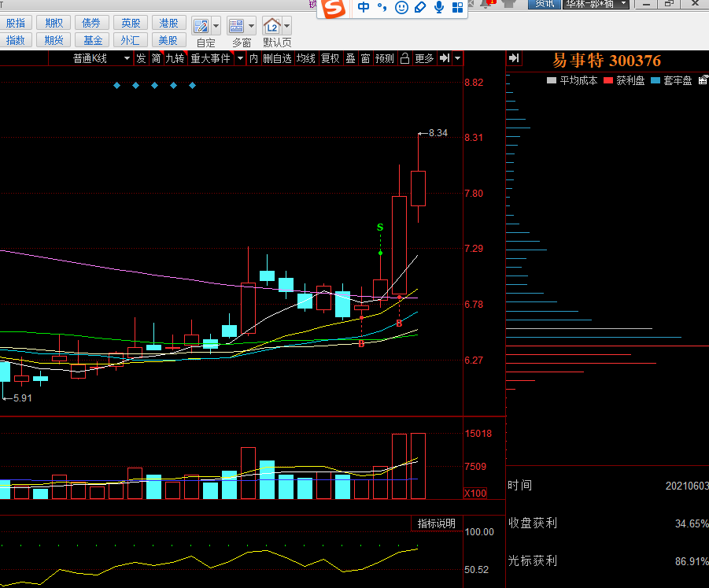Image resolution: width=709 pixels, height=588 pixels.
Task: Click the 预测 forecast button
Action: 384,58
